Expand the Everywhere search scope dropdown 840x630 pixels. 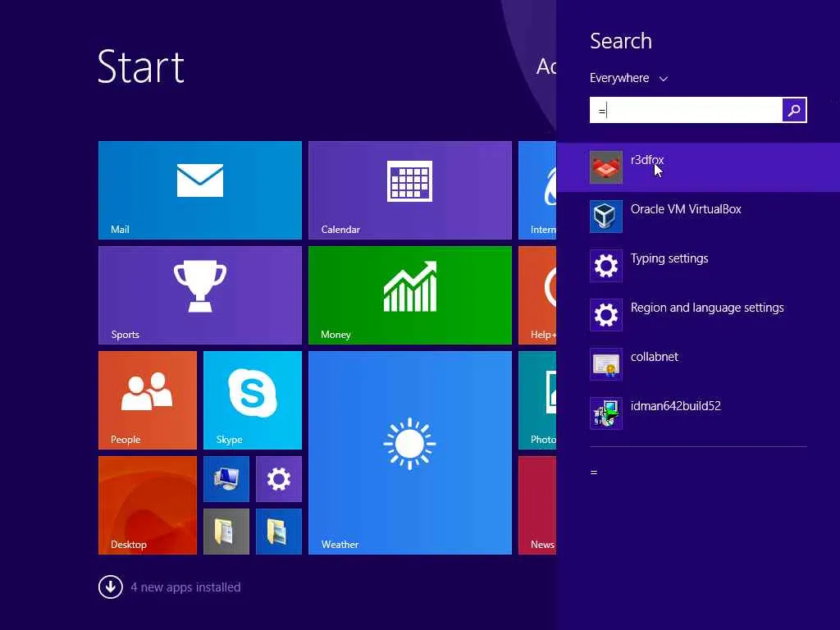(628, 78)
